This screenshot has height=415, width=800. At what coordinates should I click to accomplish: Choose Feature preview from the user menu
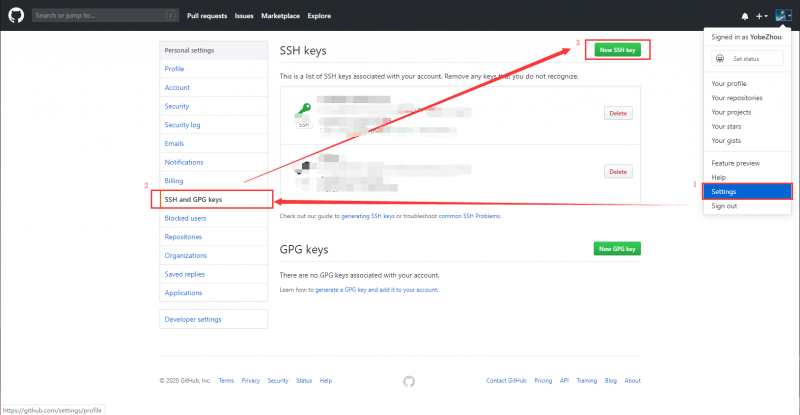point(747,163)
